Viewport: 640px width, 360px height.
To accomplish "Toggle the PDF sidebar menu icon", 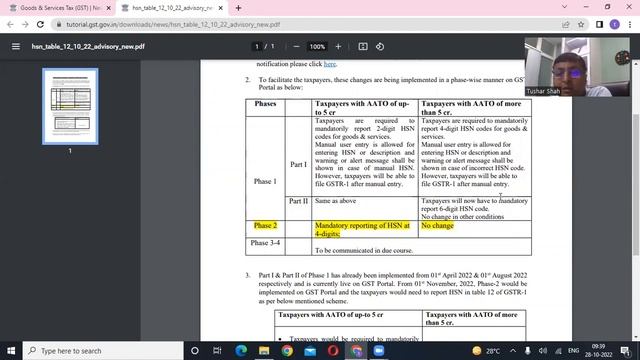I will (16, 47).
